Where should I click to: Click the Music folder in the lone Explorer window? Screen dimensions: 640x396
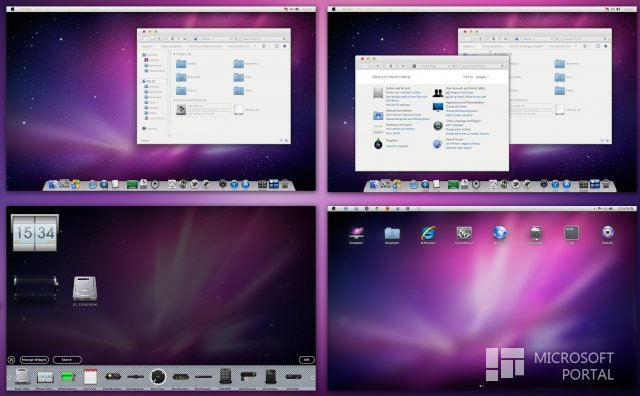239,77
